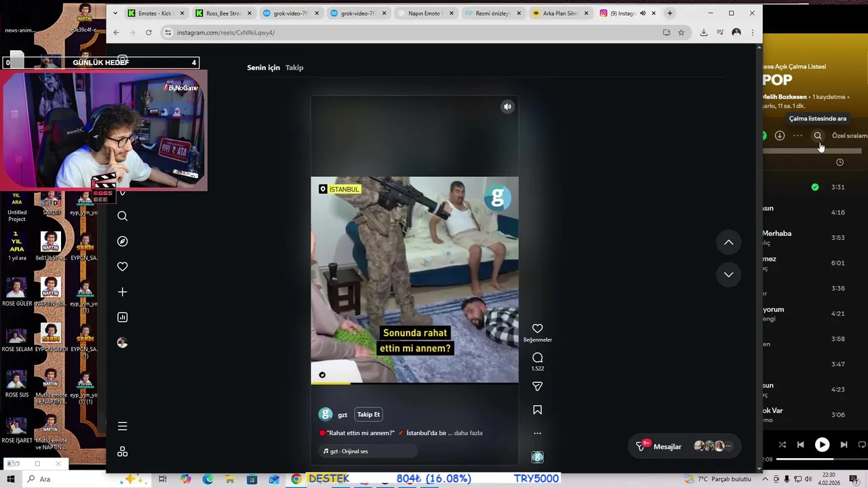Image resolution: width=868 pixels, height=488 pixels.
Task: Open Chrome downloads icon
Action: (704, 33)
